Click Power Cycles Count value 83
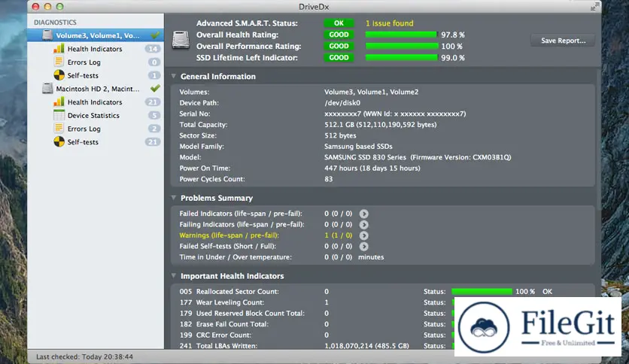629x364 pixels. pos(329,179)
